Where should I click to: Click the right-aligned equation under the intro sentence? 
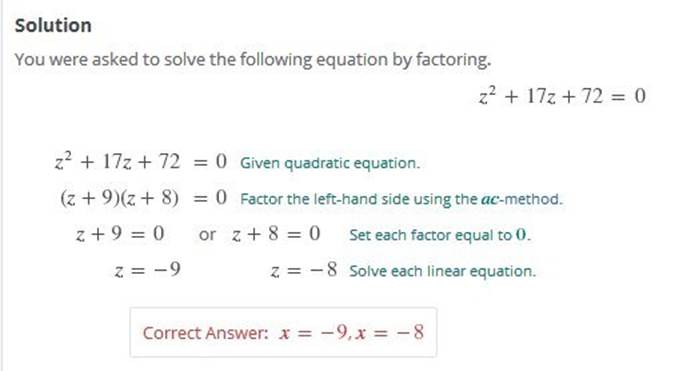pos(562,95)
